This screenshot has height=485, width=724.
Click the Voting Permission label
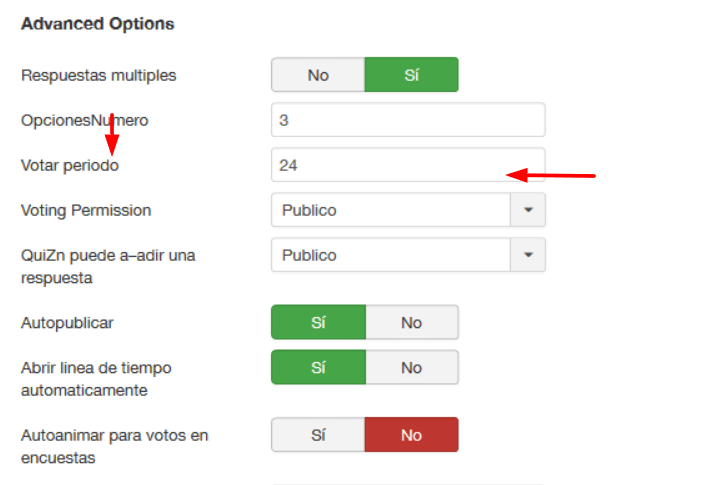(86, 211)
